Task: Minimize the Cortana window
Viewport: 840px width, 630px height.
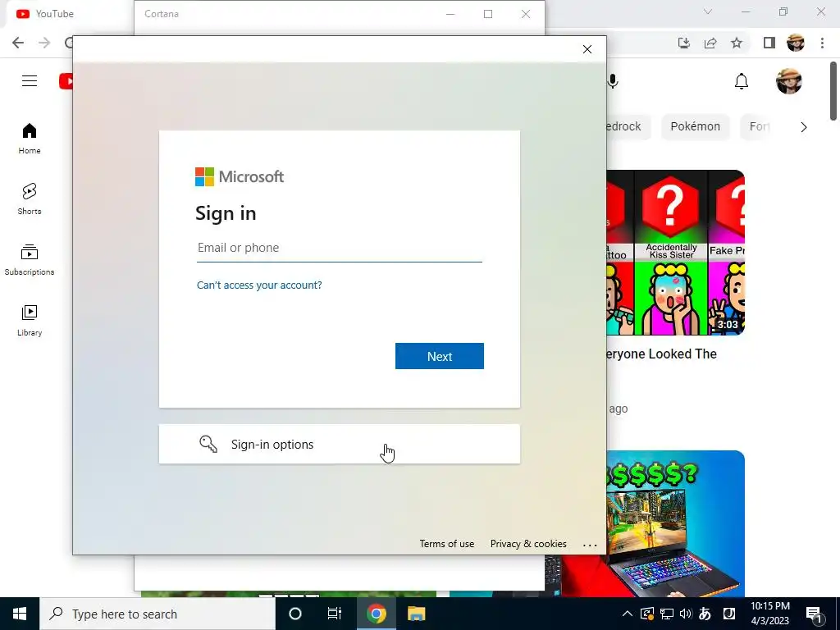Action: 450,14
